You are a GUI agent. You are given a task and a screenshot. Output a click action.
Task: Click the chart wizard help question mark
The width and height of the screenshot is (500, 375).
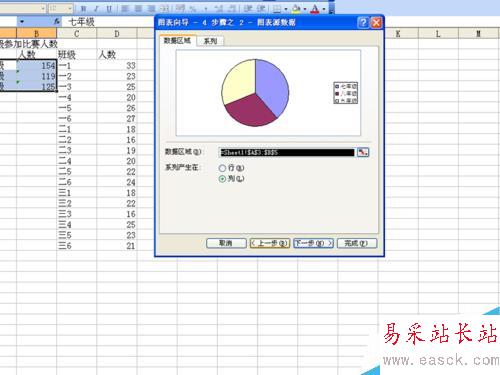(x=363, y=23)
